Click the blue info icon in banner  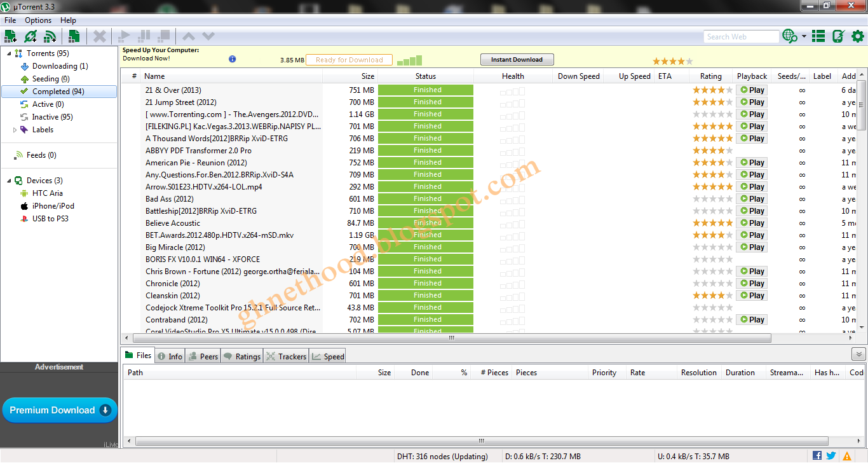point(233,59)
